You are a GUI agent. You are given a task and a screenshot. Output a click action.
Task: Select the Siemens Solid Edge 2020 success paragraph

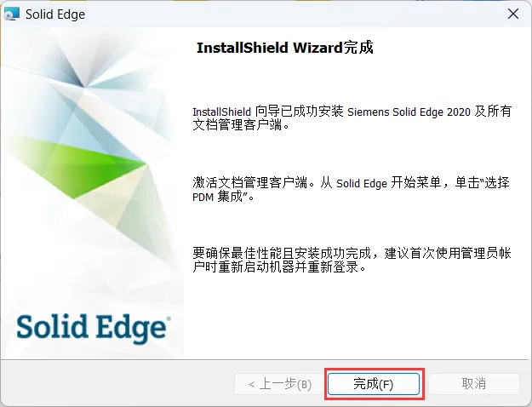point(352,118)
